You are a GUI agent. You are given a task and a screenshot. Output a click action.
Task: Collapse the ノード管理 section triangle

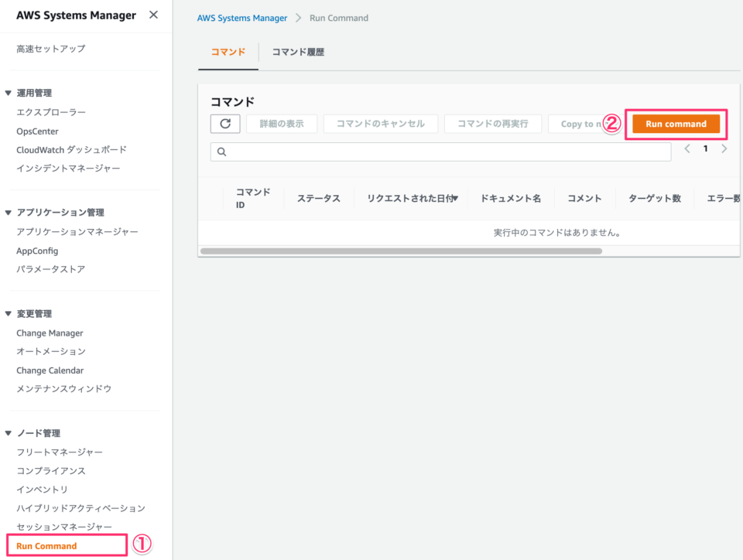[x=10, y=432]
